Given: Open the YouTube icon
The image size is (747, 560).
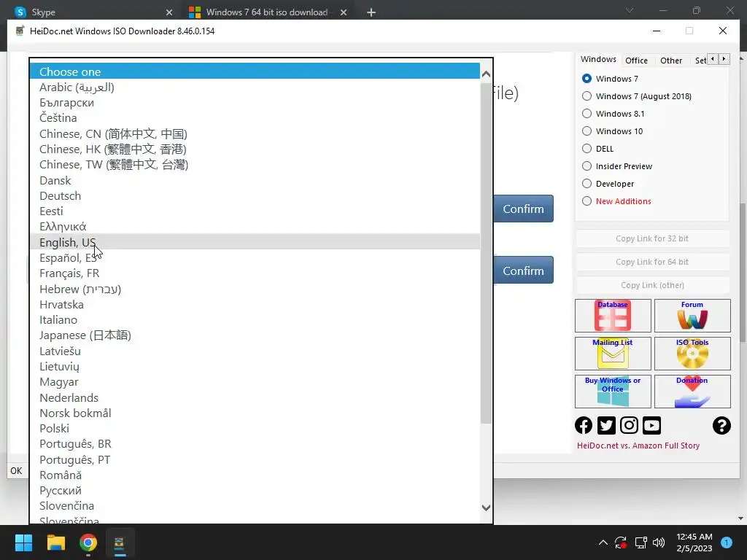Looking at the screenshot, I should [651, 425].
